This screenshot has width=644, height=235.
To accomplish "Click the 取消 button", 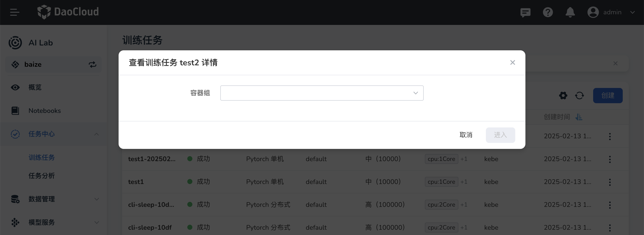I will pyautogui.click(x=466, y=135).
